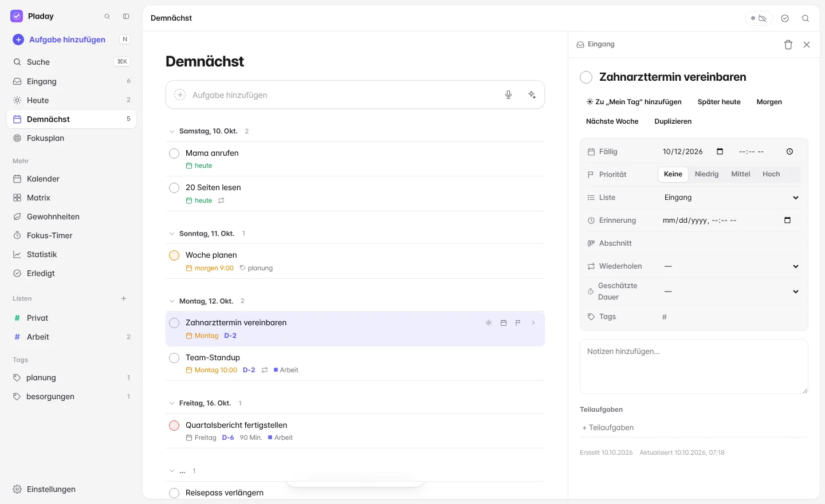Collapse the Montag, 12. Okt. group
Screen dimensions: 825x504
point(172,301)
